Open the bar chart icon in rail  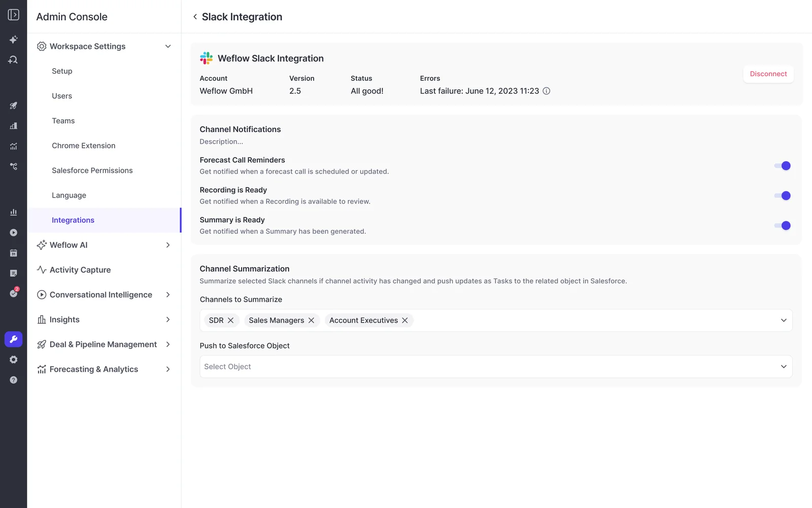pos(14,212)
